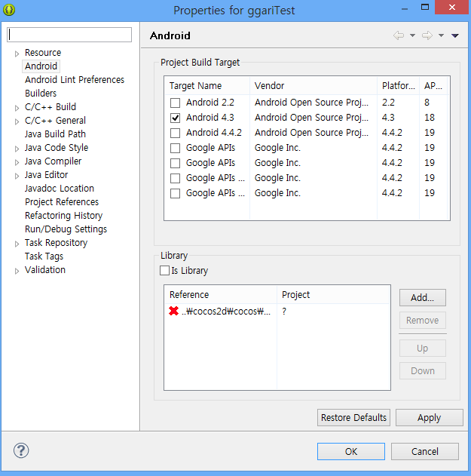Confirm with the OK button
This screenshot has width=471, height=476.
click(x=351, y=451)
